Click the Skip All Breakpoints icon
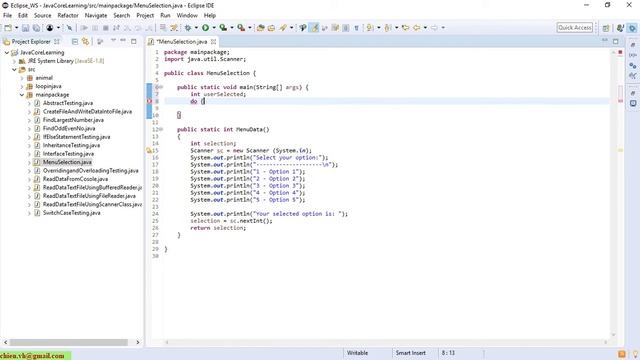Viewport: 640px width, 360px height. pyautogui.click(x=69, y=28)
